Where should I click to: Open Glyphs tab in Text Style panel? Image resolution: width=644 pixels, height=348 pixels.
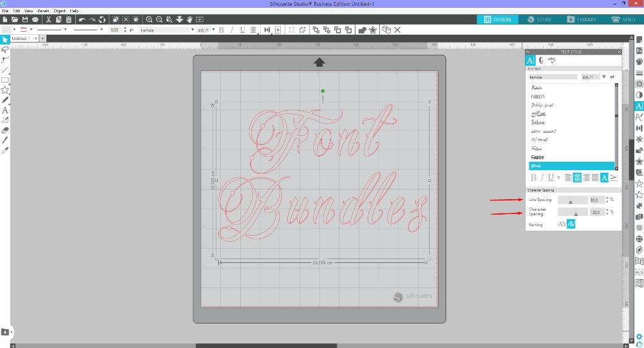point(541,61)
